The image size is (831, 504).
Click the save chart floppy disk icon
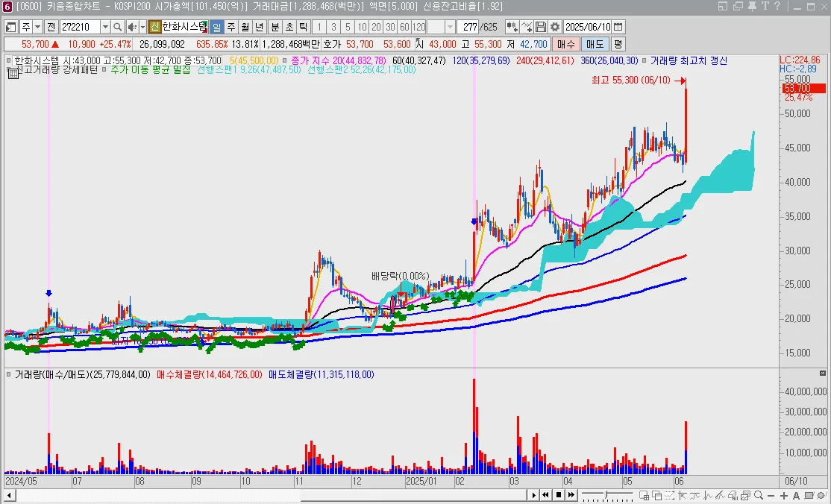(541, 27)
